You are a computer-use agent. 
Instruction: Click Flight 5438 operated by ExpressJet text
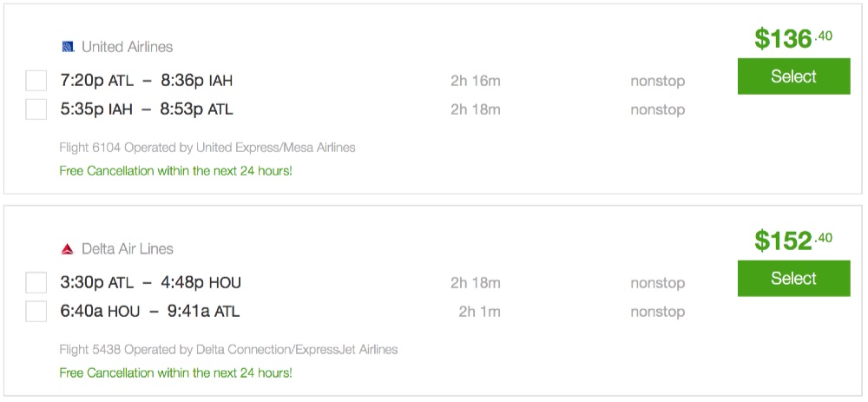tap(228, 350)
